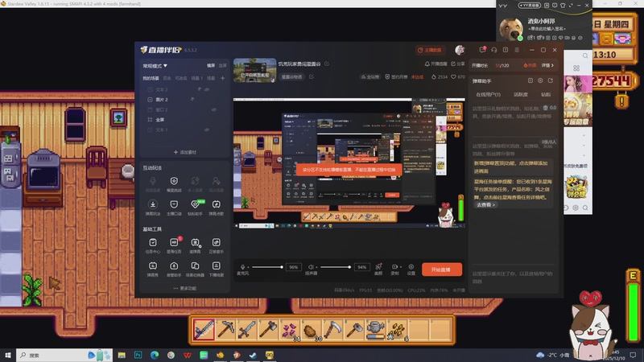Select the pickaxe in the game hotbar
Image resolution: width=644 pixels, height=362 pixels.
tap(225, 330)
